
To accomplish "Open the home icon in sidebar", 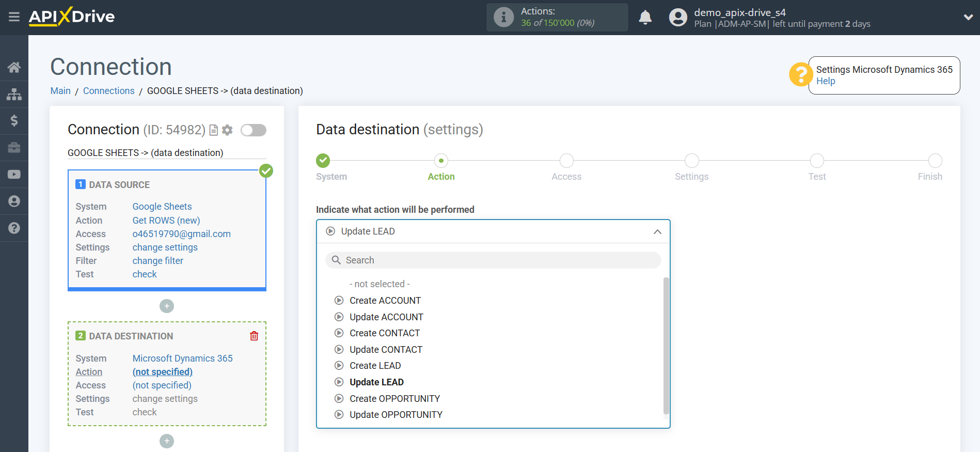I will [14, 67].
